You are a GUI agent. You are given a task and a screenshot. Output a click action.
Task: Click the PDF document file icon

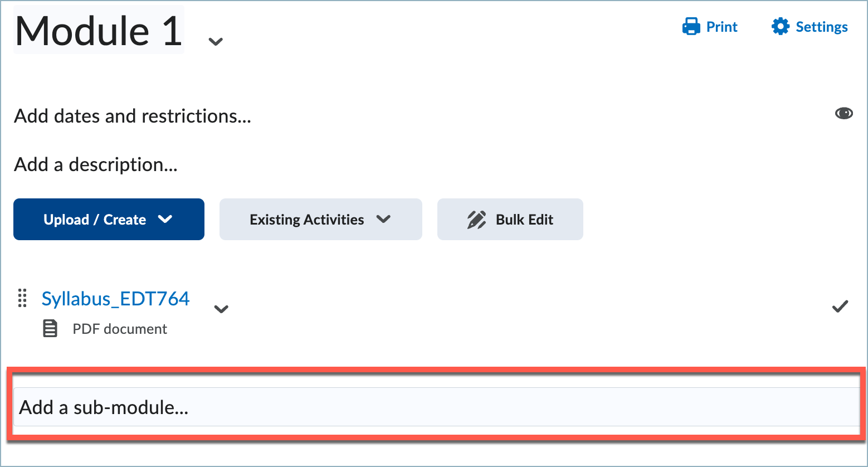click(x=50, y=329)
